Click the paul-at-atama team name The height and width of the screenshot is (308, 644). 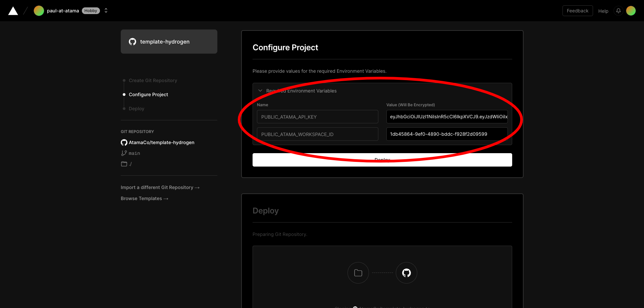click(x=63, y=11)
